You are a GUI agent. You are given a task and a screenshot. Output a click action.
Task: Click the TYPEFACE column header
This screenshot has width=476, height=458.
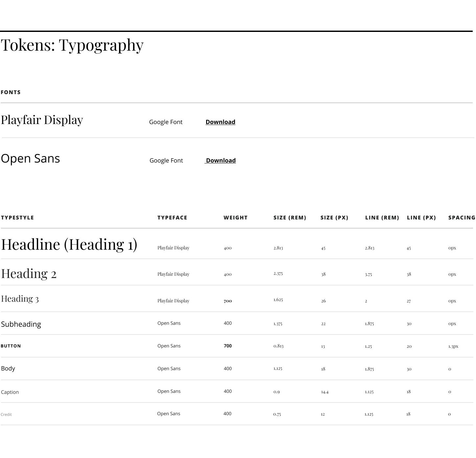coord(172,218)
